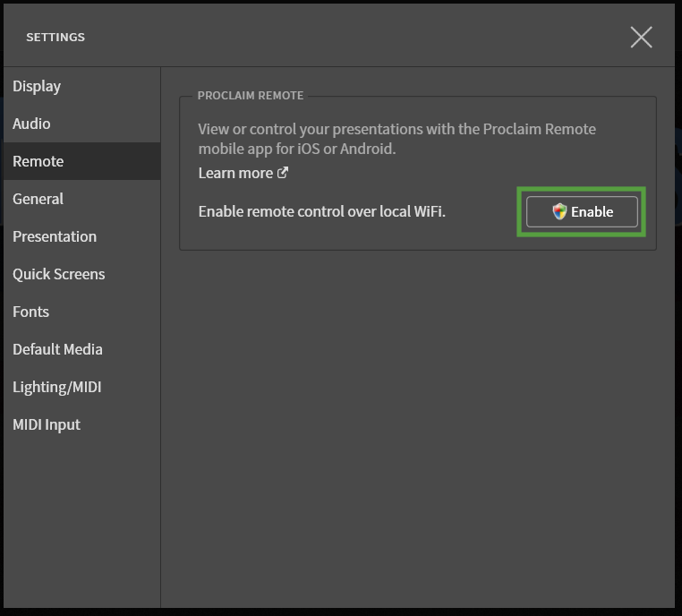Go to the General settings section
The height and width of the screenshot is (616, 682).
click(38, 199)
